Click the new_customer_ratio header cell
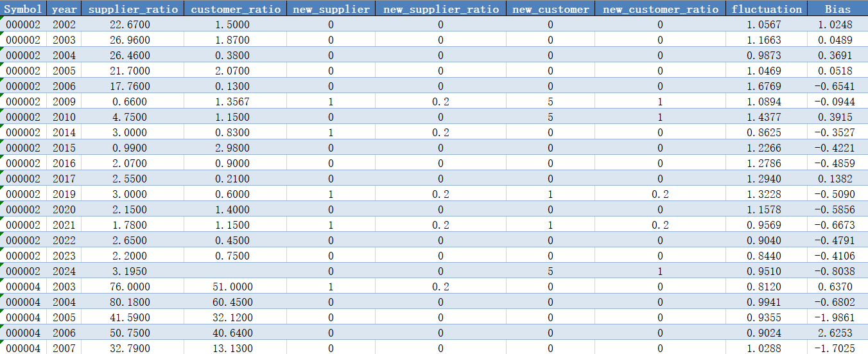Viewport: 868px width, 354px height. coord(661,8)
